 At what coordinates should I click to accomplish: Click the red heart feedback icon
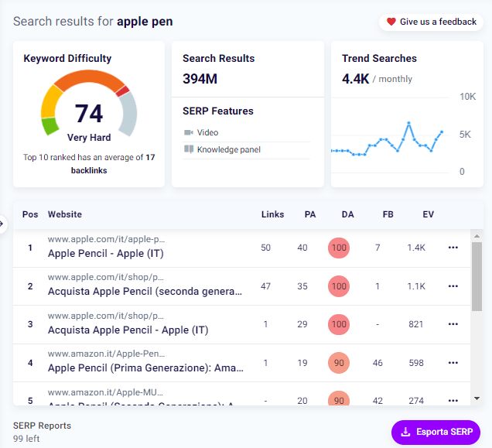pyautogui.click(x=391, y=22)
